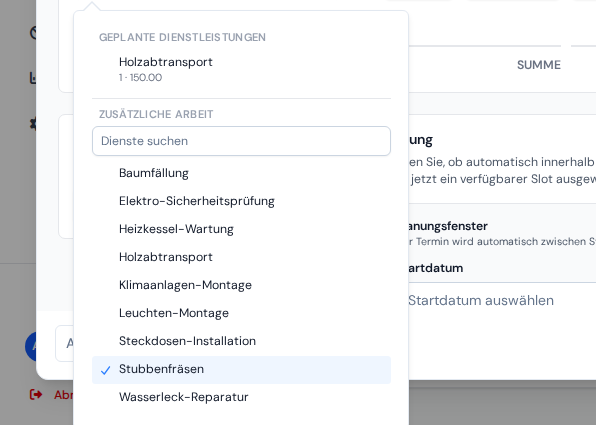Choose Baumfällung from the service list
The image size is (596, 425).
241,173
